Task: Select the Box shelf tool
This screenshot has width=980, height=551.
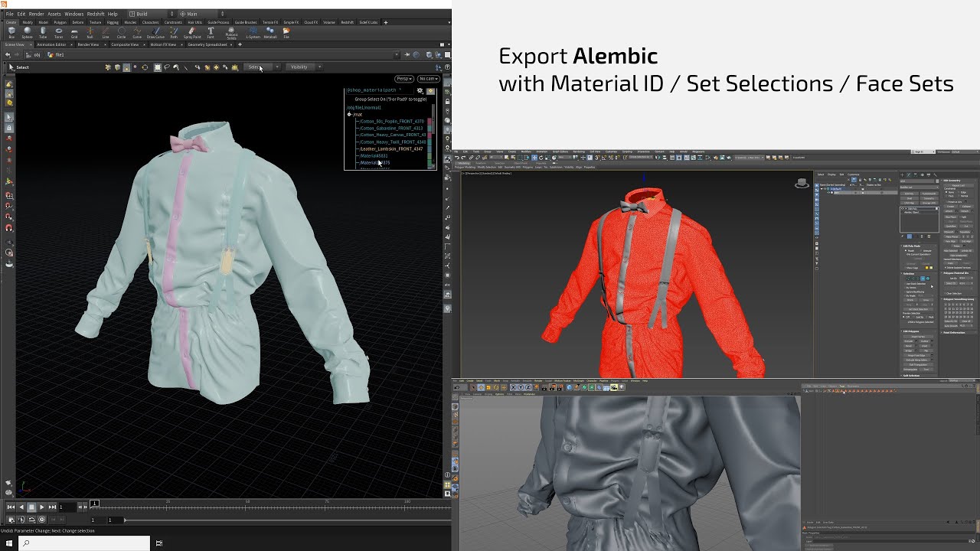Action: [x=11, y=33]
